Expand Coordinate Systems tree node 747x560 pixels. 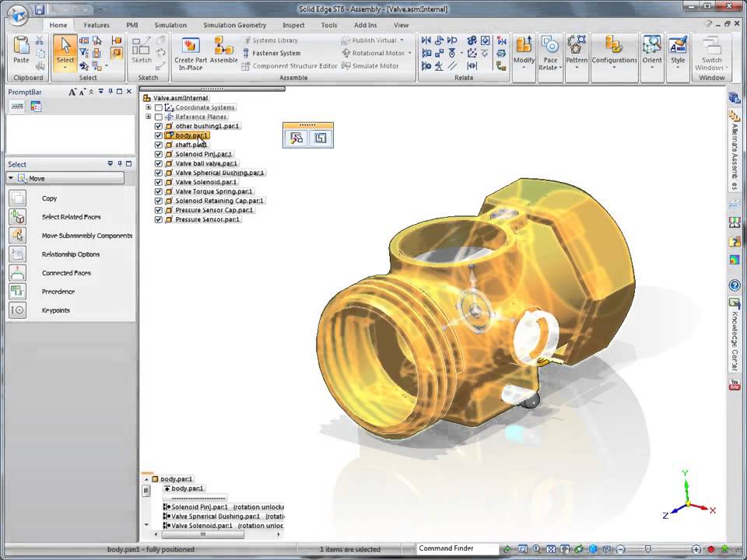[149, 107]
